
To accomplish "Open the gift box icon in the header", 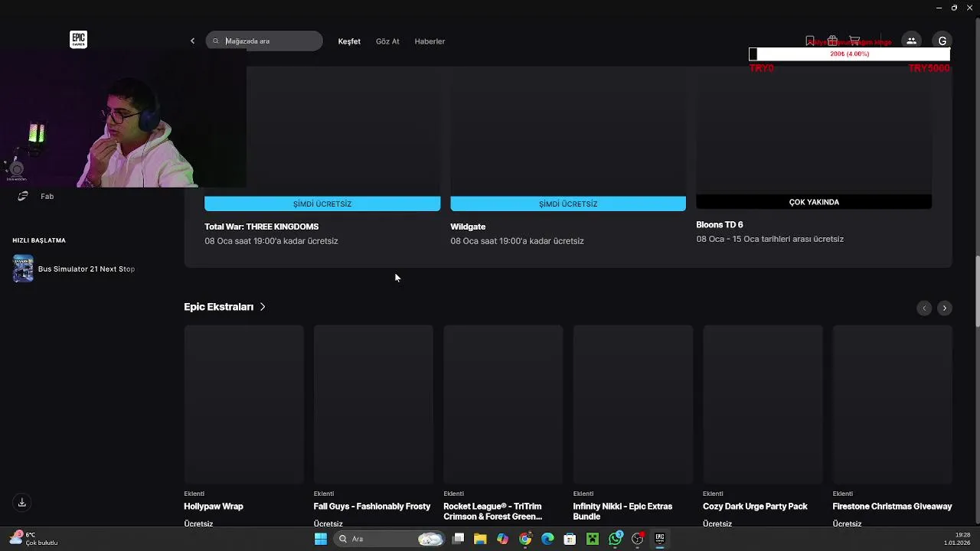I will coord(832,41).
